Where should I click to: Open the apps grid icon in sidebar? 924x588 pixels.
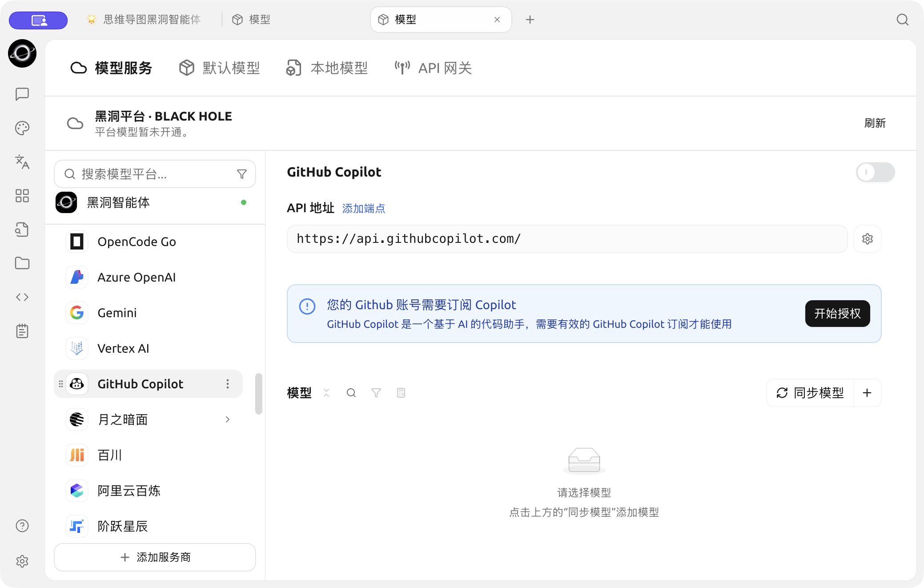pyautogui.click(x=22, y=196)
